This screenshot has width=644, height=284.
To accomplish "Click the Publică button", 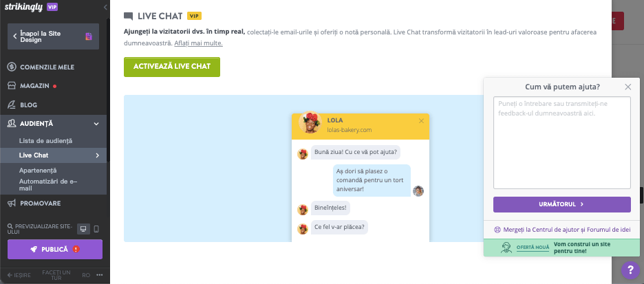I will pyautogui.click(x=55, y=249).
